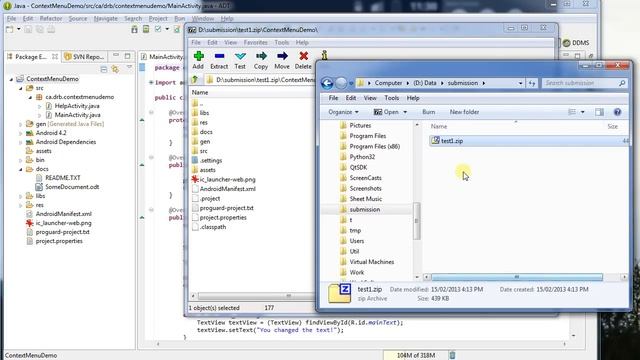The height and width of the screenshot is (360, 640).
Task: Click the Computer breadcrumb in Explorer address
Action: [x=388, y=83]
